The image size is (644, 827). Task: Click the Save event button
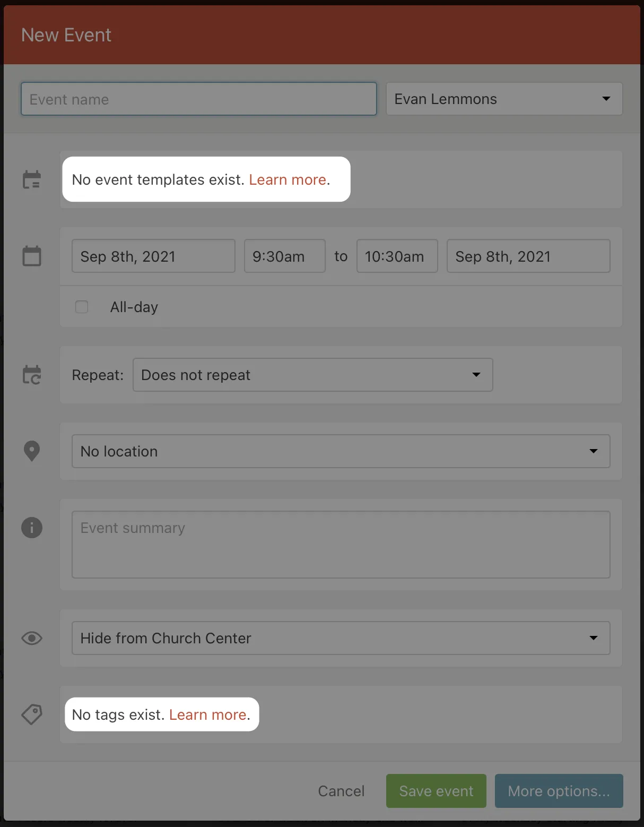click(436, 791)
